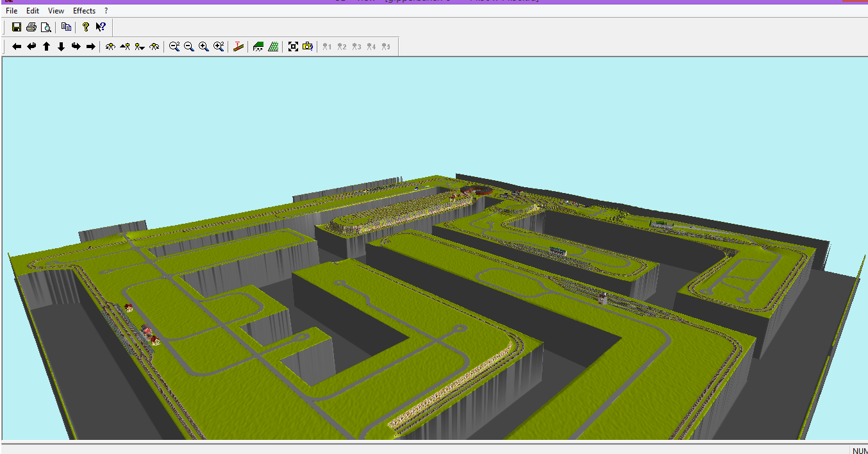Screen dimensions: 868x454
Task: Open Help with the yellow question mark
Action: (86, 27)
